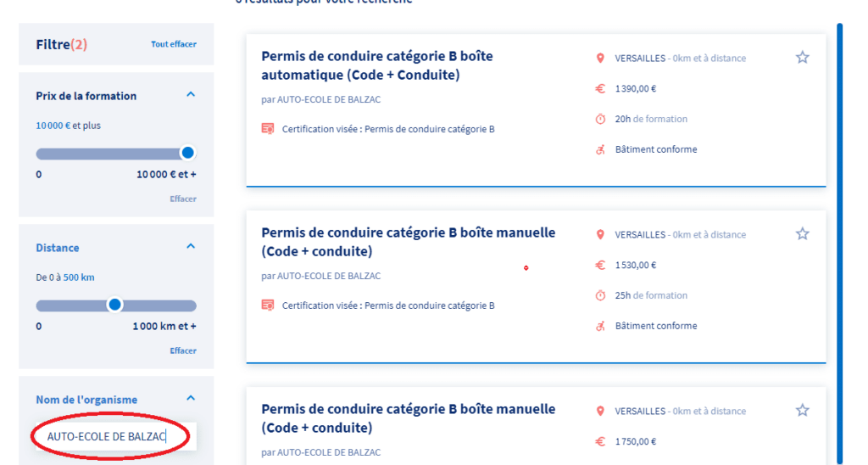Click euro icon beside 1 530,00 €
868x465 pixels.
600,265
